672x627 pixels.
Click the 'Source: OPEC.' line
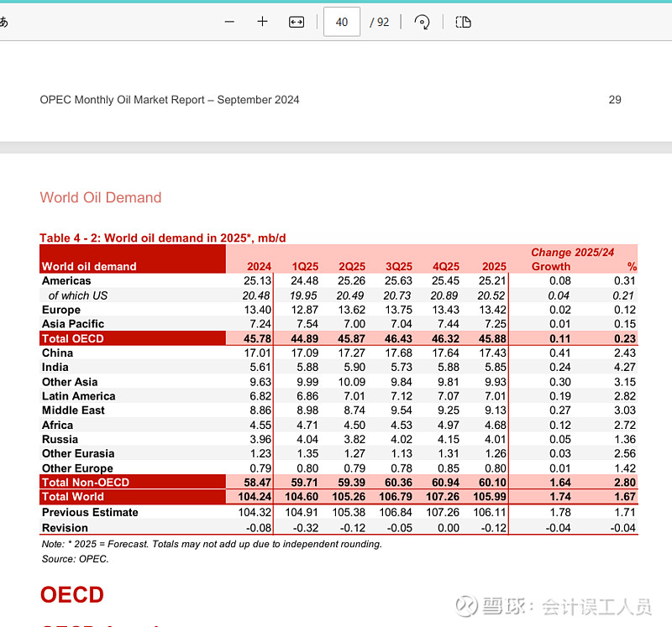75,559
